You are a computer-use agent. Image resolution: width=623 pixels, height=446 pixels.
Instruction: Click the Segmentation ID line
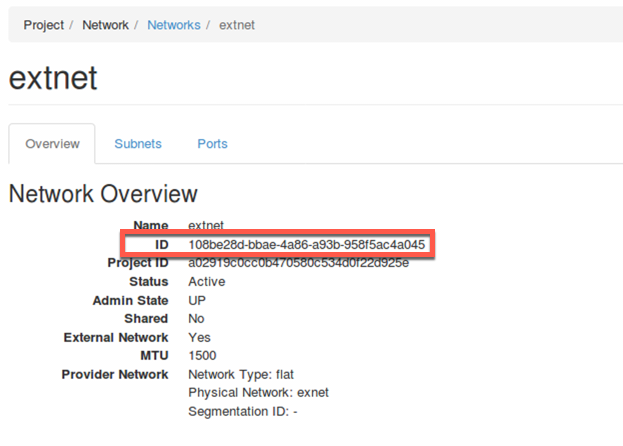(243, 411)
